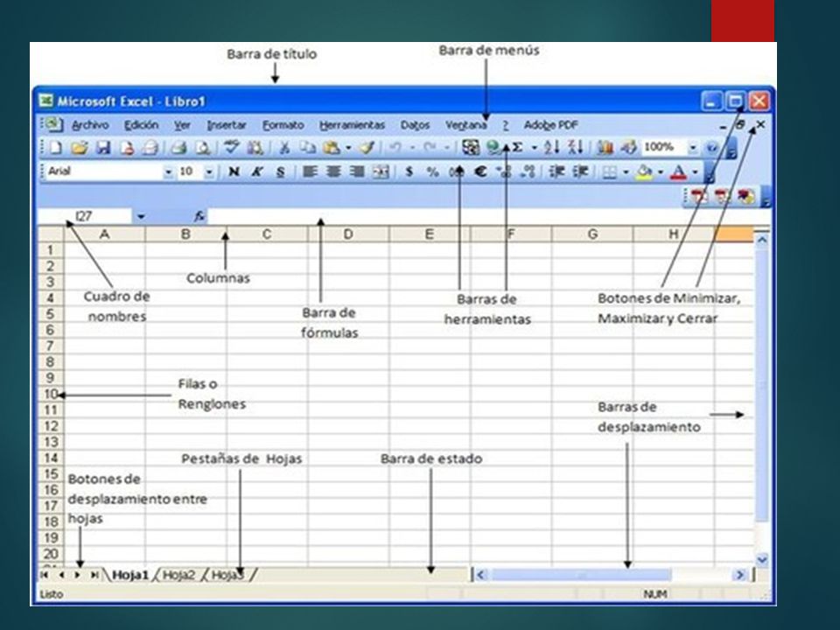Apply the yellow fill color bucket
The width and height of the screenshot is (840, 630).
pyautogui.click(x=645, y=172)
